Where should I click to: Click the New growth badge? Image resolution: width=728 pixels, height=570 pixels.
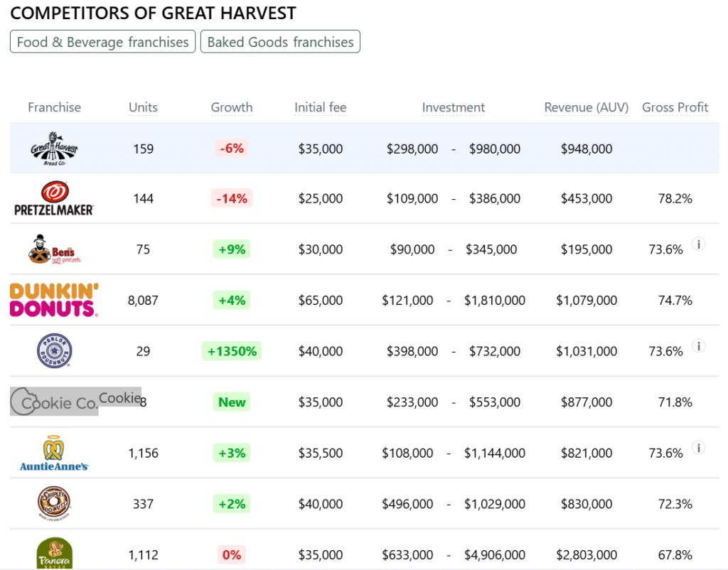pyautogui.click(x=232, y=402)
